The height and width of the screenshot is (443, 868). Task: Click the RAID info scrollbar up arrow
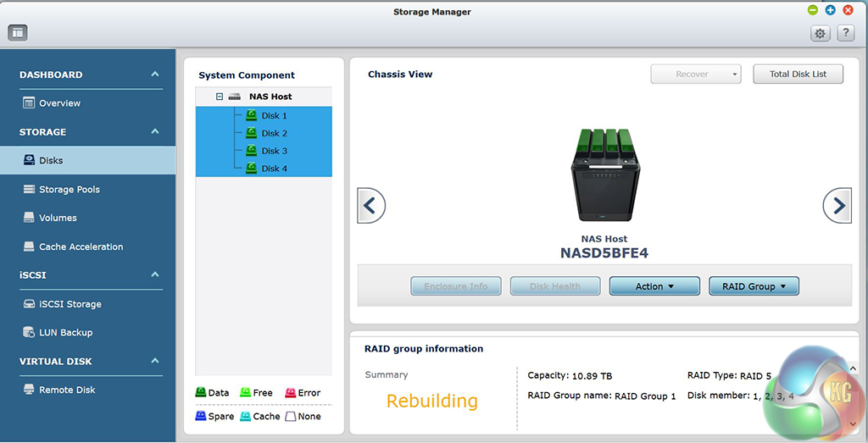853,368
